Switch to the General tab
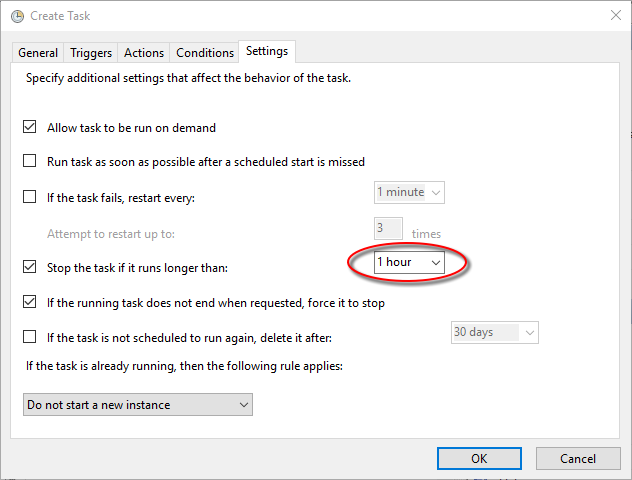The image size is (632, 480). 38,53
